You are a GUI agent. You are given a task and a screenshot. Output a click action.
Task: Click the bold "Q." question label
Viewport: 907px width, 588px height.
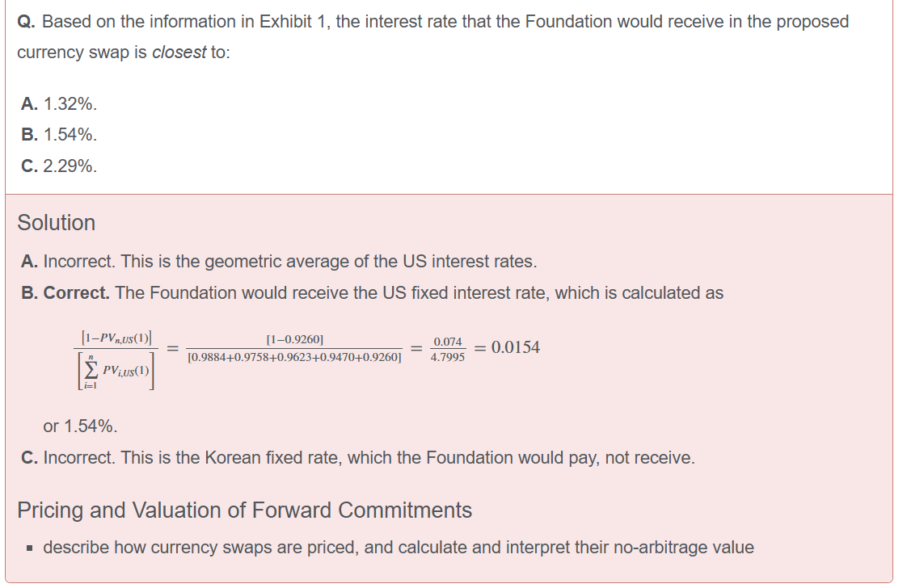point(27,22)
